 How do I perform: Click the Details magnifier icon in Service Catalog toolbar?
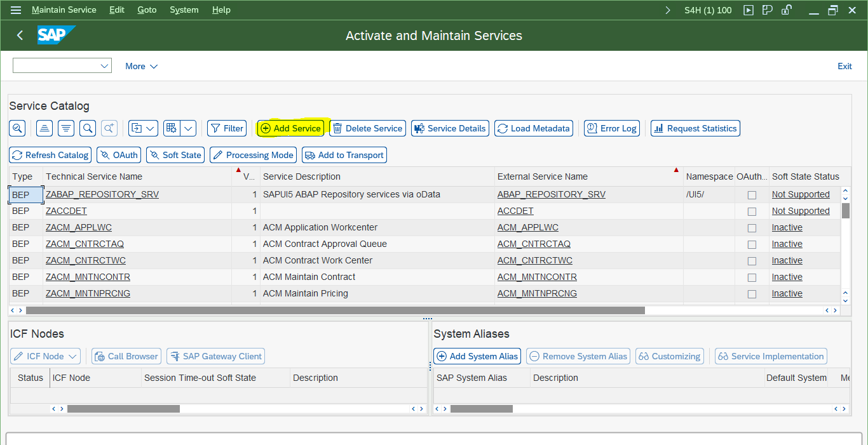tap(17, 128)
